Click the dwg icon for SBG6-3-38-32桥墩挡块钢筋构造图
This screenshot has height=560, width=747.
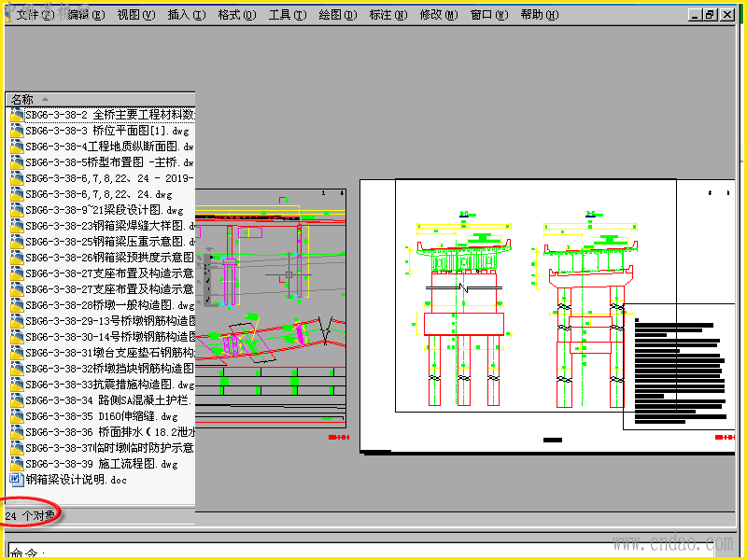(x=17, y=369)
